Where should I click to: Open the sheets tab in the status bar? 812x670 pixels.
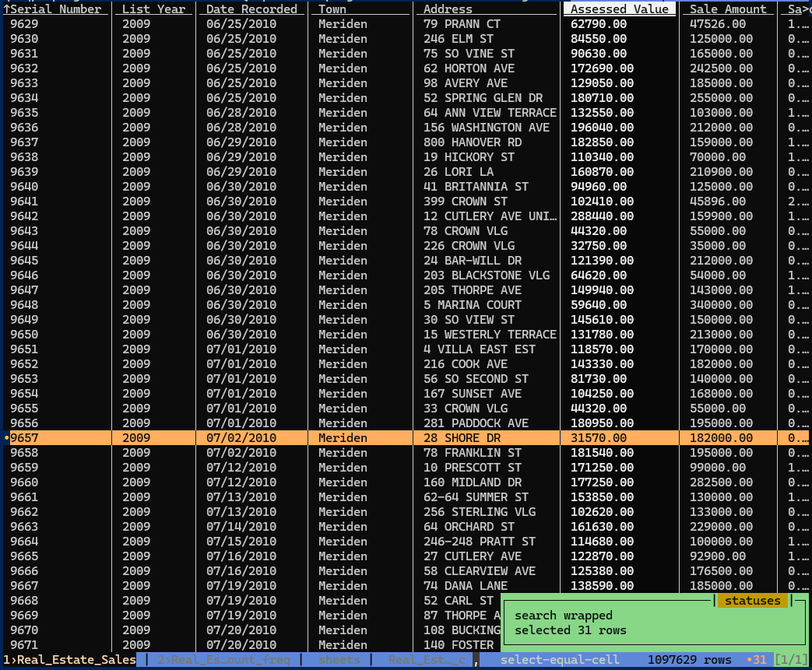click(339, 660)
